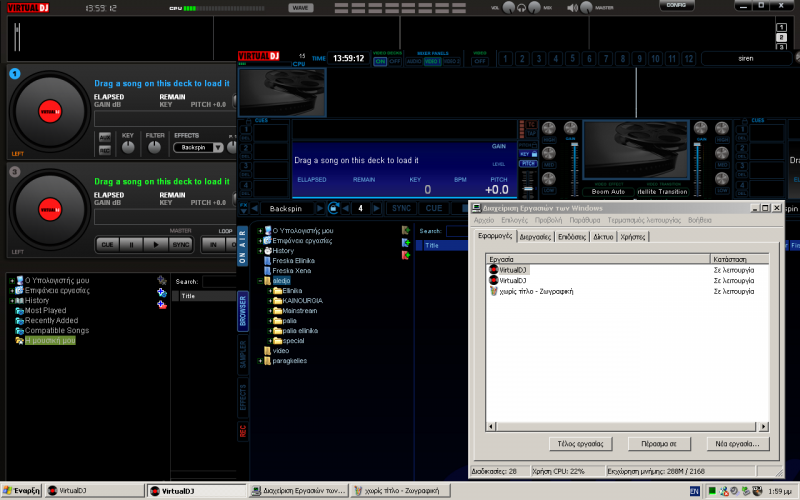Click the video reel thumbnail under the VirtualDJ logo
Screen dimensions: 800x500
tap(282, 92)
